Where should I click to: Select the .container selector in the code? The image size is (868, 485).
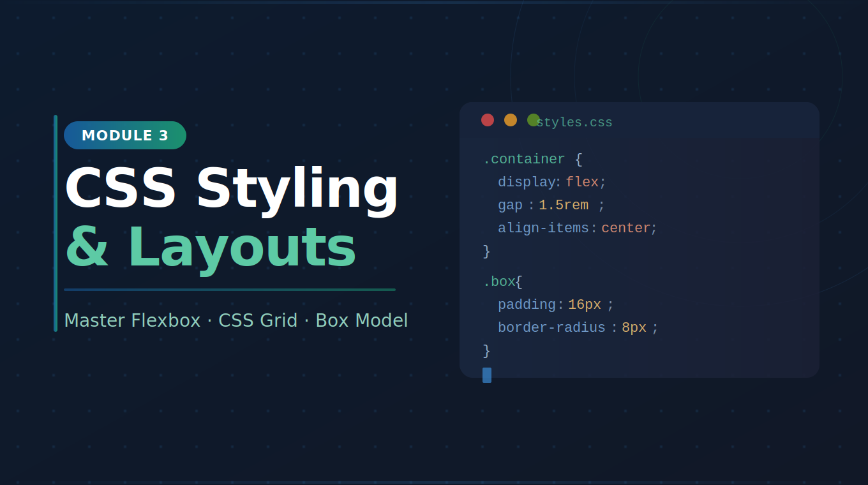[x=525, y=158]
